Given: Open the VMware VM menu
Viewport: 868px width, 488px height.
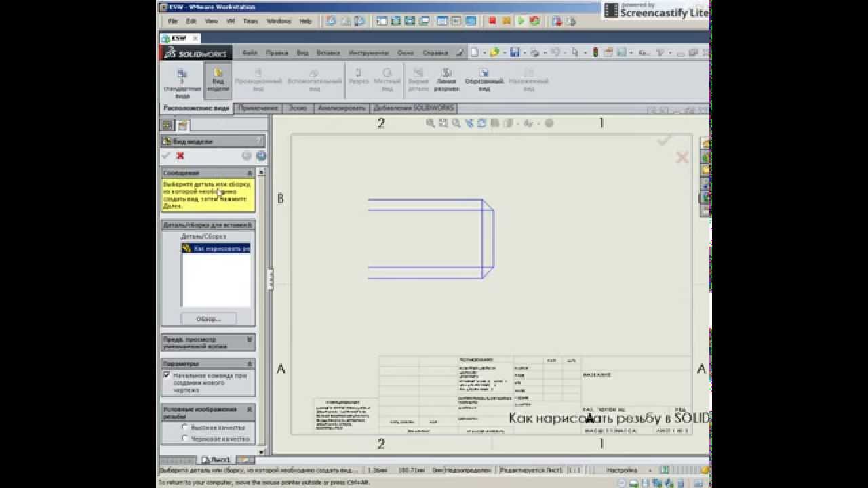Looking at the screenshot, I should click(231, 21).
